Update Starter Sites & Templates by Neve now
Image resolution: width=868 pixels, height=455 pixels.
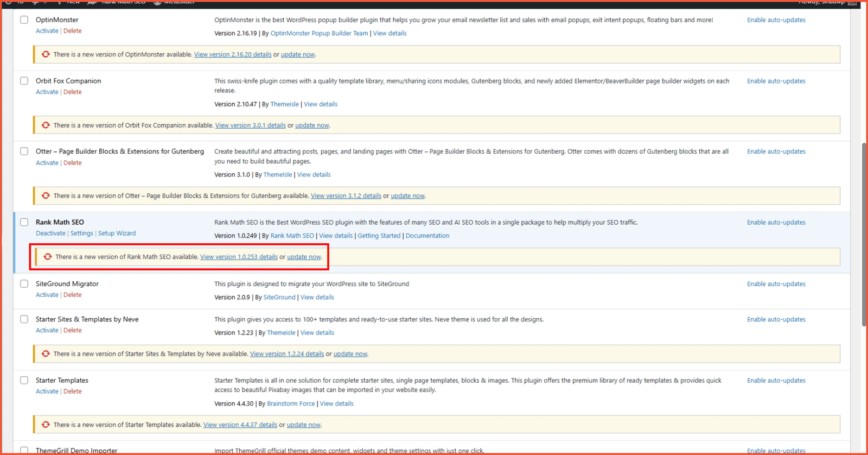click(350, 354)
